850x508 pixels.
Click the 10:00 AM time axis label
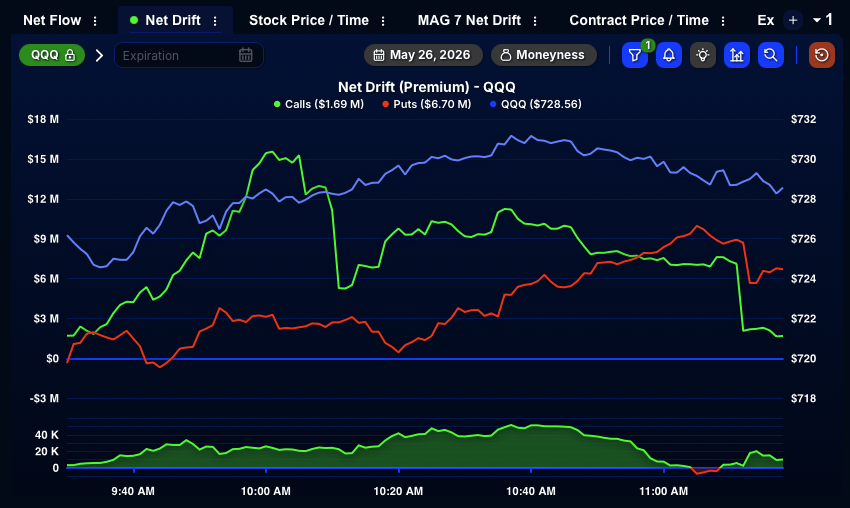(266, 491)
